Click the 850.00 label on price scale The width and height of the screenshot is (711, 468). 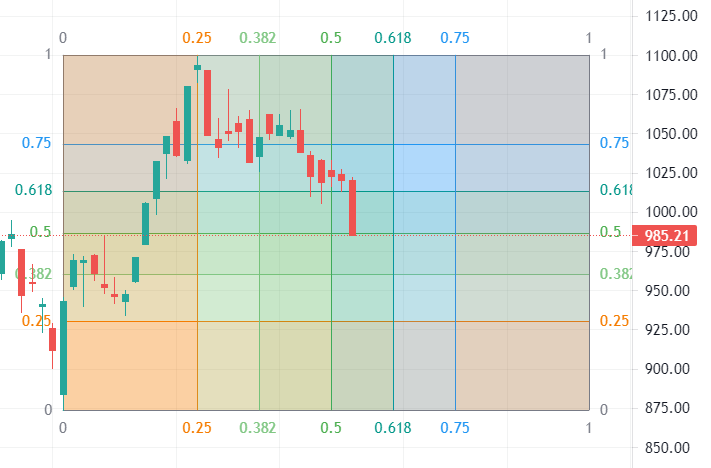[x=671, y=447]
